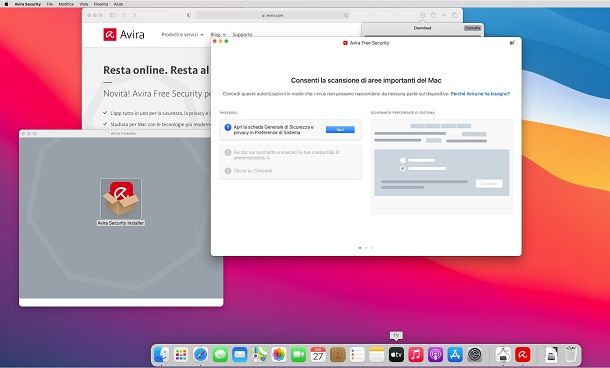The height and width of the screenshot is (368, 610).
Task: Open the Trash in the Dock
Action: click(571, 354)
